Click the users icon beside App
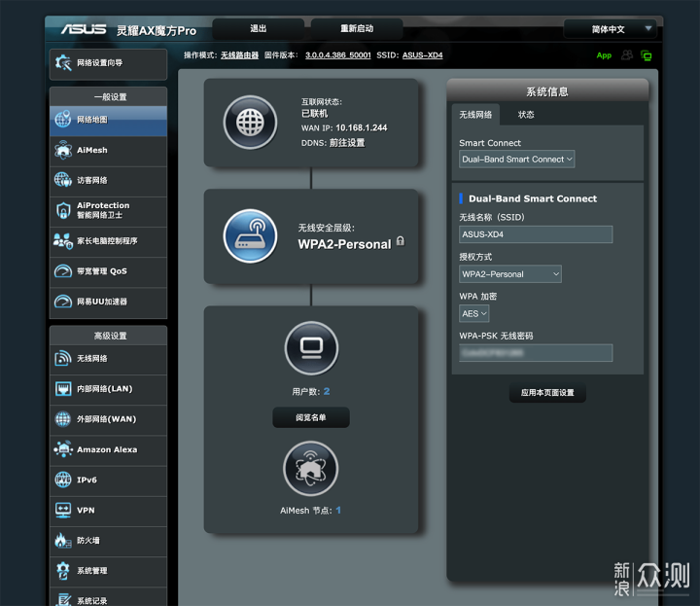 tap(627, 55)
